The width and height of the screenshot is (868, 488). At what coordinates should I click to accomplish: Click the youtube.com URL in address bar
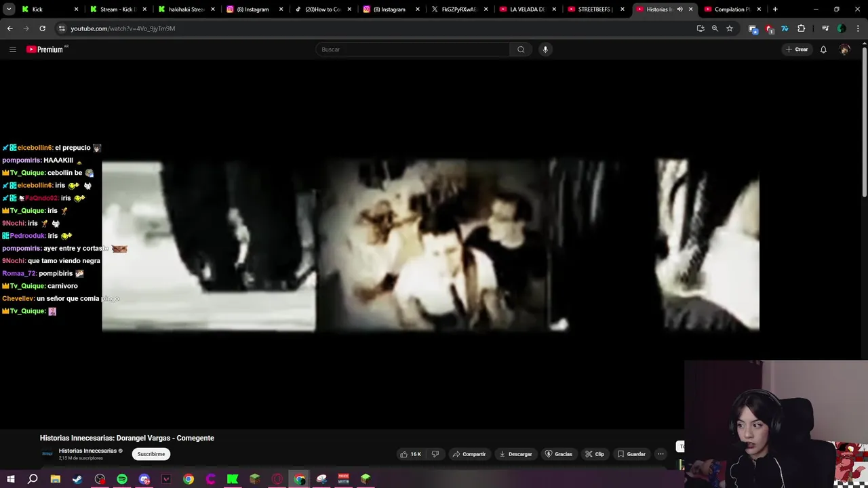click(x=123, y=28)
